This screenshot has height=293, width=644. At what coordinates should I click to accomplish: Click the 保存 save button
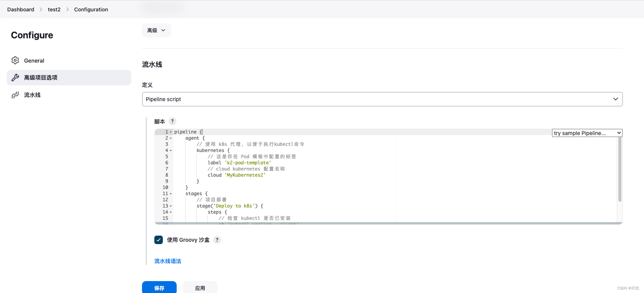tap(159, 288)
